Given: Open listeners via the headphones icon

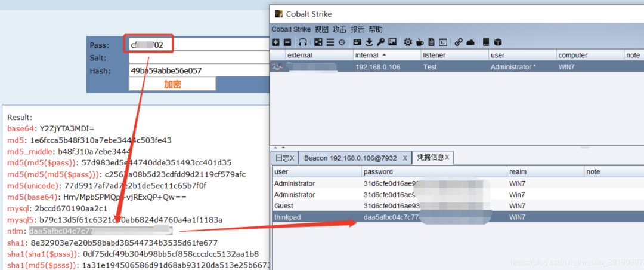Looking at the screenshot, I should point(303,42).
